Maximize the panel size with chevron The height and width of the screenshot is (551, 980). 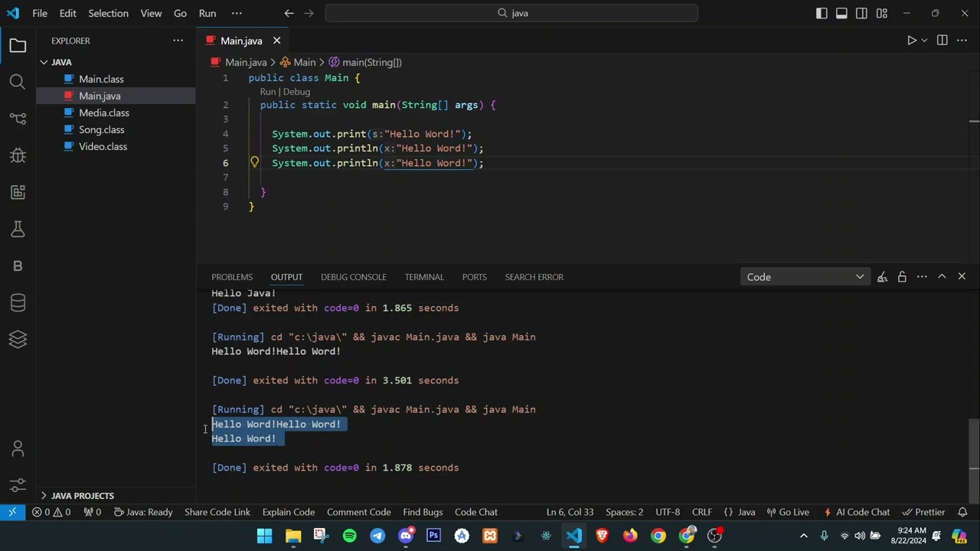[942, 277]
